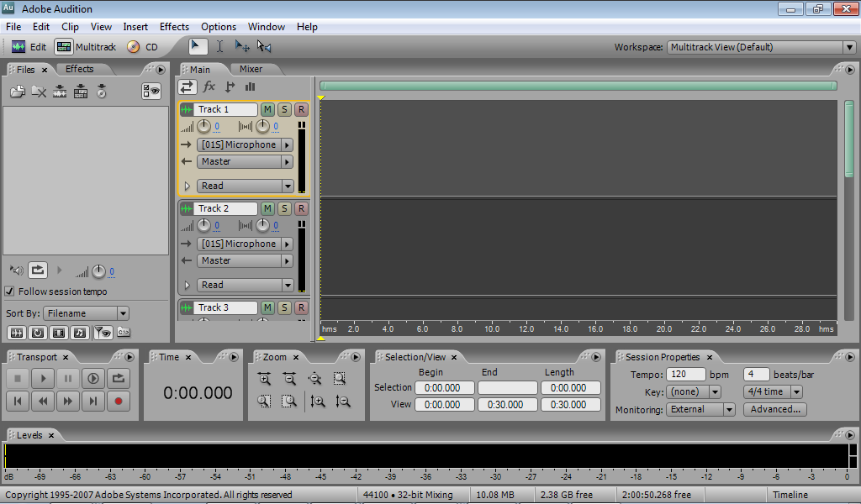861x504 pixels.
Task: Solo Track 1
Action: [x=284, y=109]
